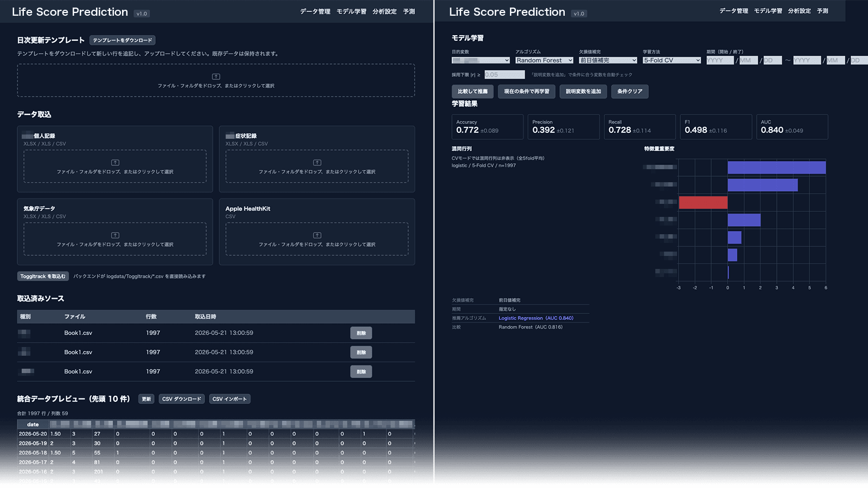
Task: Focus the 採用下限 threshold field showing 0.05
Action: click(505, 75)
